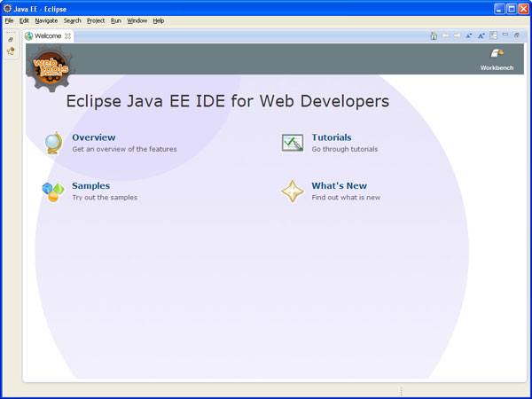Click the Navigate Backward arrow in Welcome toolbar
Viewport: 532px width, 399px height.
tap(446, 35)
